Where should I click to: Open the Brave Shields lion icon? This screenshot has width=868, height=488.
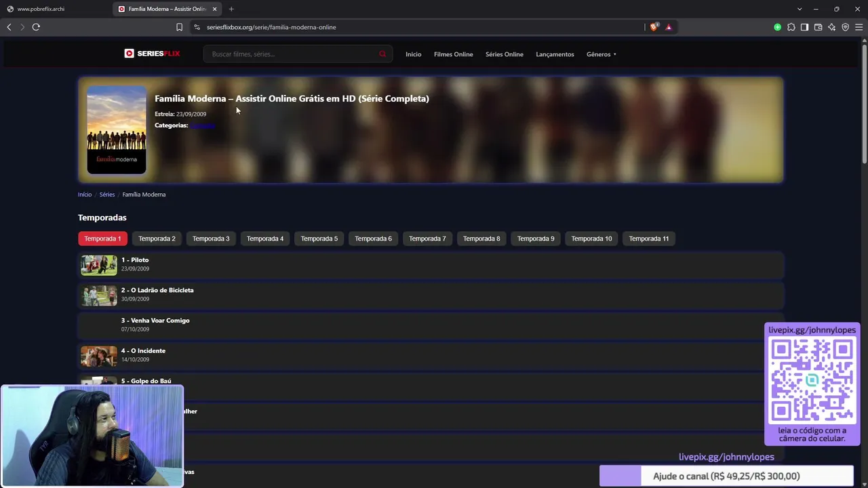(x=654, y=27)
